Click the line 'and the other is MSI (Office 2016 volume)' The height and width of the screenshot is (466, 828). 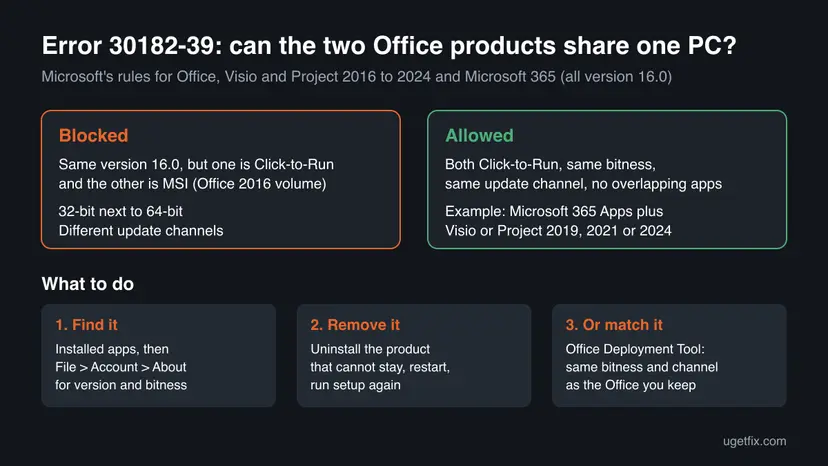tap(192, 184)
